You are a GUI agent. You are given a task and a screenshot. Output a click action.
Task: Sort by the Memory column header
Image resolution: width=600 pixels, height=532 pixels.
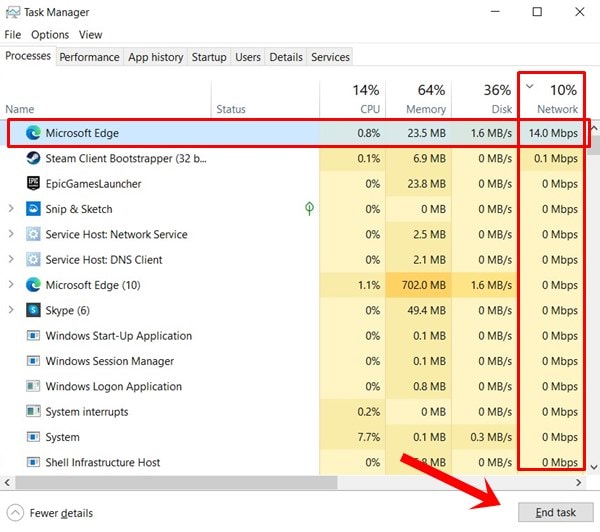point(418,100)
